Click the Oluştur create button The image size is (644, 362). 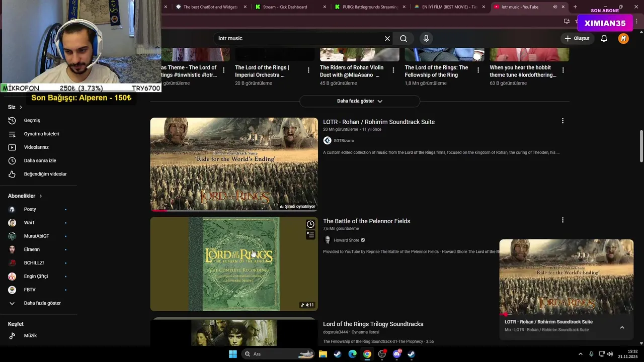tap(577, 38)
